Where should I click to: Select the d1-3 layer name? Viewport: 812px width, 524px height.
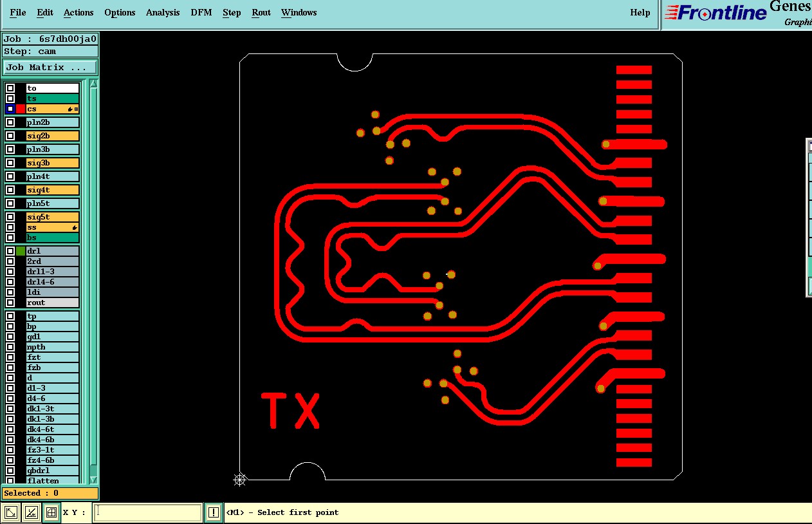click(53, 388)
